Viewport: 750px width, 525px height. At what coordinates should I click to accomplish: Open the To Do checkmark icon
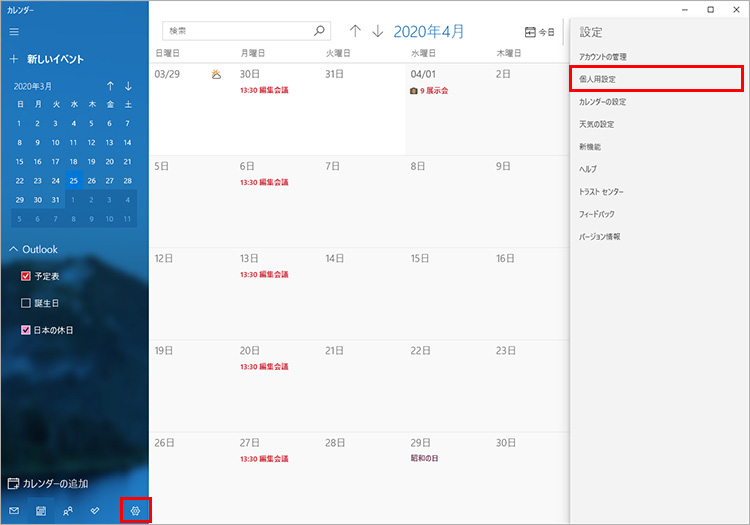pyautogui.click(x=95, y=511)
